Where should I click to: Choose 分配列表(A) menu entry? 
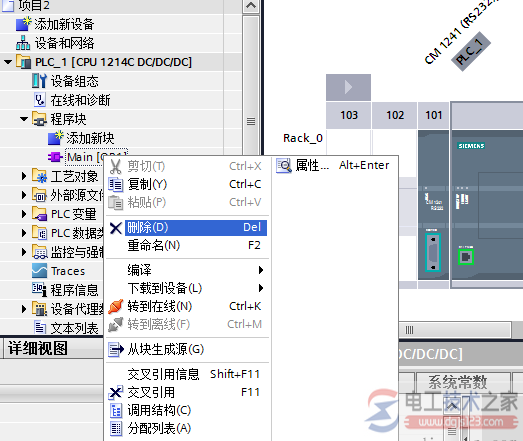(187, 428)
